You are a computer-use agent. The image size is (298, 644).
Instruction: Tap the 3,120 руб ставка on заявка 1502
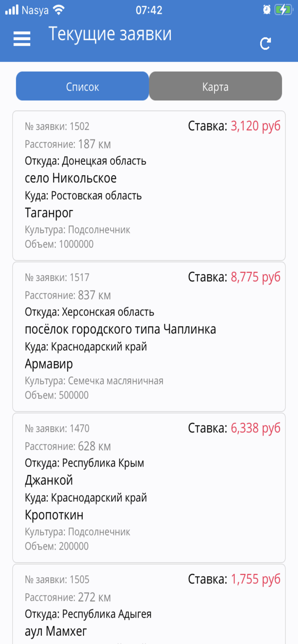(x=257, y=126)
